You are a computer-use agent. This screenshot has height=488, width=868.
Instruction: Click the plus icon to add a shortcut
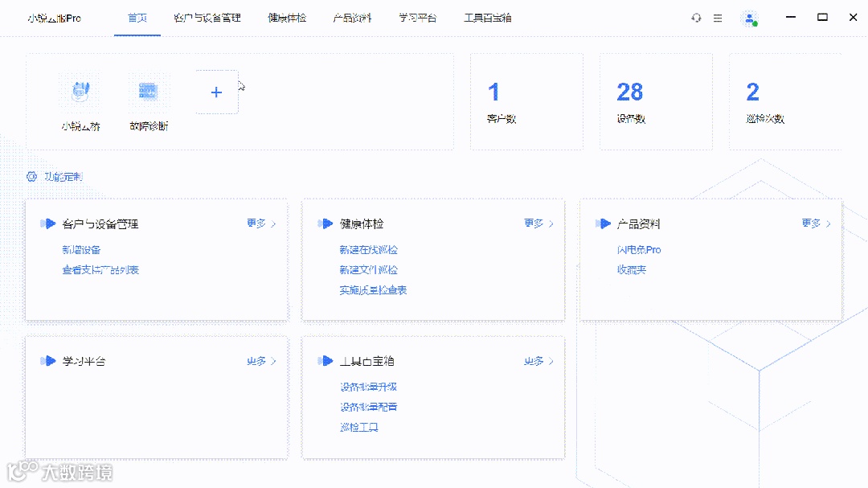215,91
